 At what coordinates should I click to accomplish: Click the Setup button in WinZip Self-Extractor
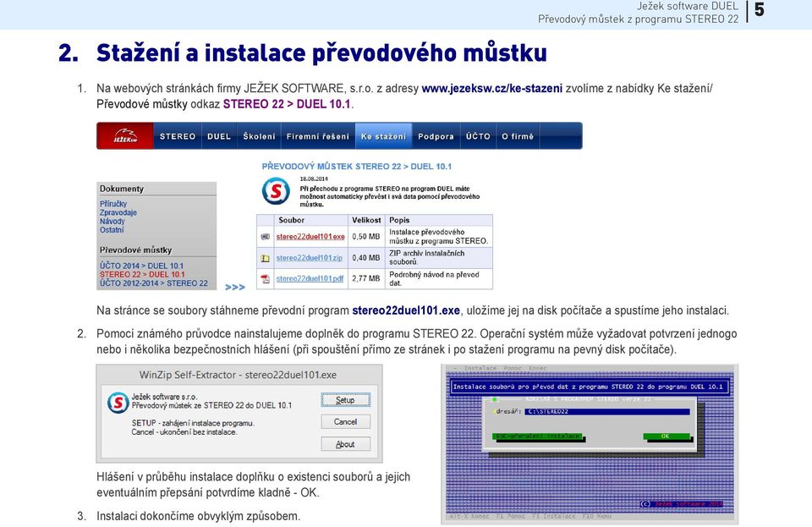pyautogui.click(x=345, y=400)
